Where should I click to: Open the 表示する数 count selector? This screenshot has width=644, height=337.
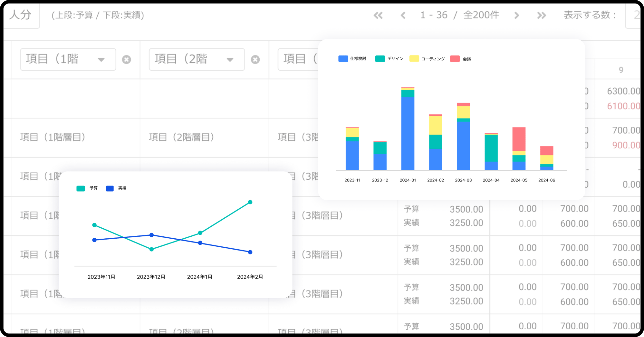[x=633, y=15]
